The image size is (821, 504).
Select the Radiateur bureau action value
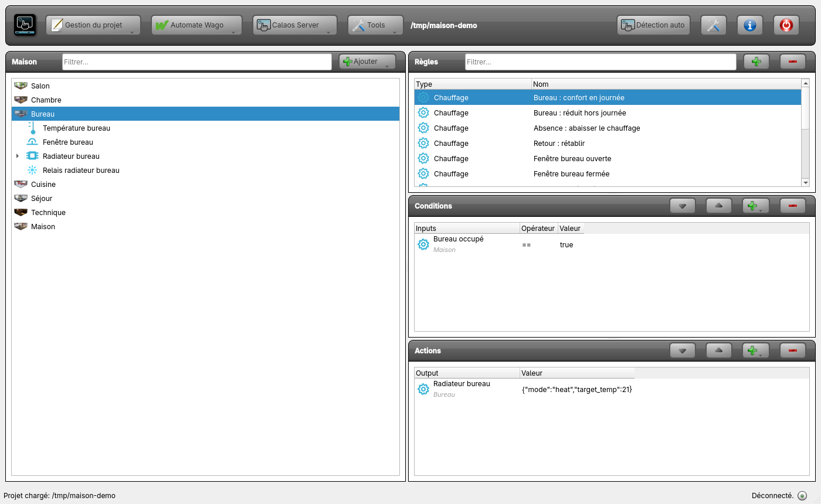pyautogui.click(x=577, y=389)
